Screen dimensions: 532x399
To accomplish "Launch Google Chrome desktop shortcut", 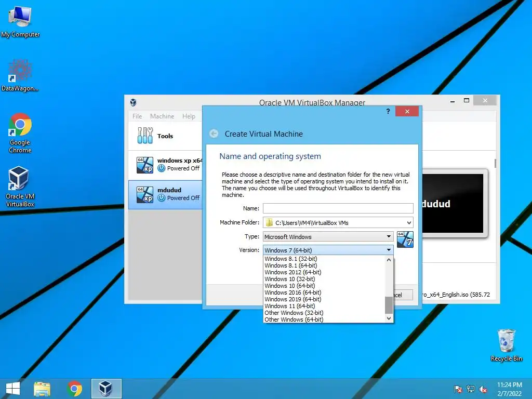I will click(20, 133).
